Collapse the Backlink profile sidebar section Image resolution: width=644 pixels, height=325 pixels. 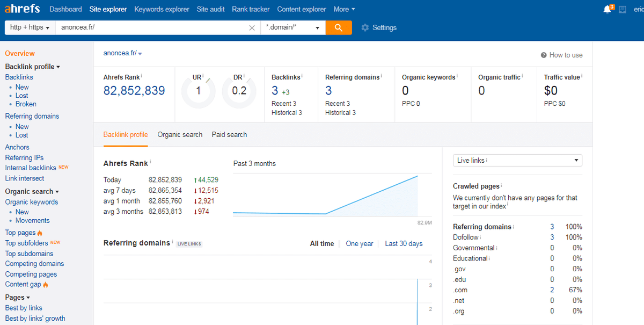[x=32, y=67]
